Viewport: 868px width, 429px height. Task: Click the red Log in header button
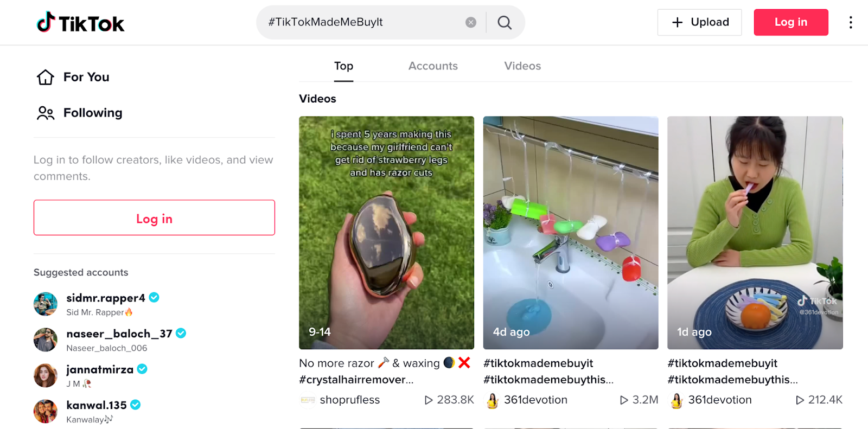pyautogui.click(x=790, y=22)
